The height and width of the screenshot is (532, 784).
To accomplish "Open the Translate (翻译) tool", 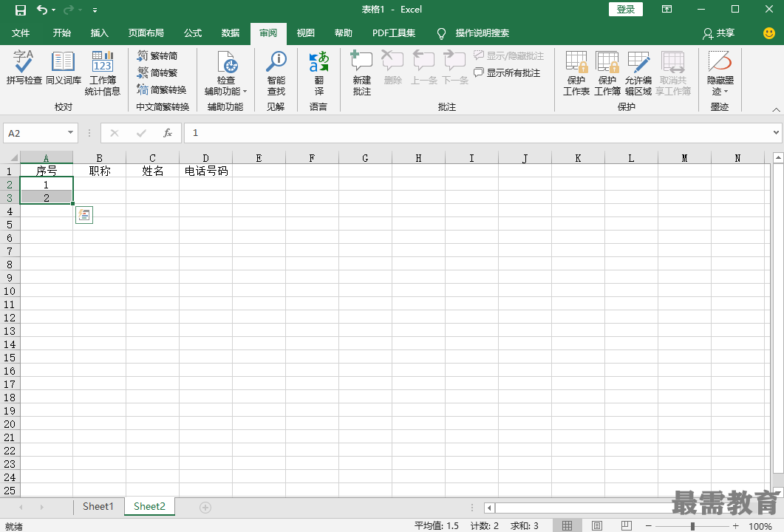I will click(319, 73).
